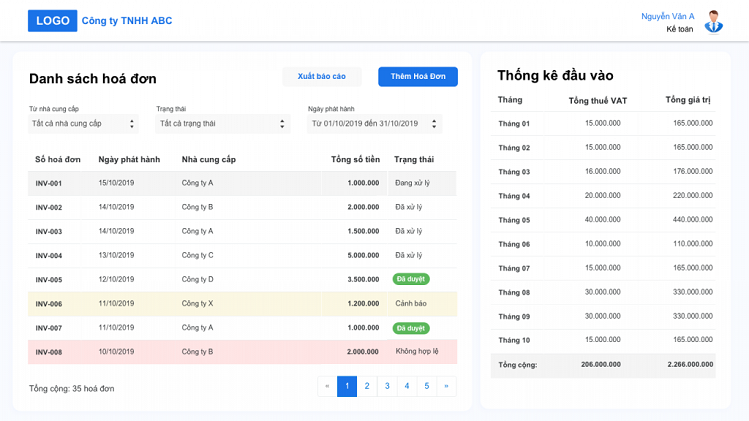Image resolution: width=749 pixels, height=421 pixels.
Task: Click the Công ty TNHH ABC title
Action: [x=127, y=21]
